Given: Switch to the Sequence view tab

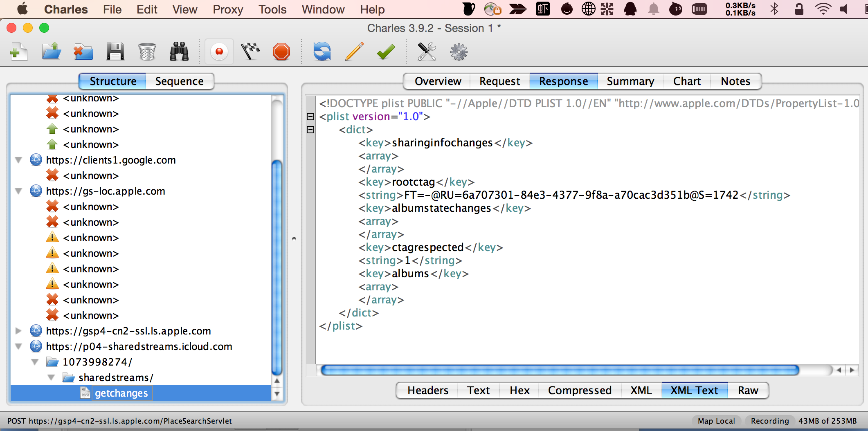Looking at the screenshot, I should coord(180,81).
